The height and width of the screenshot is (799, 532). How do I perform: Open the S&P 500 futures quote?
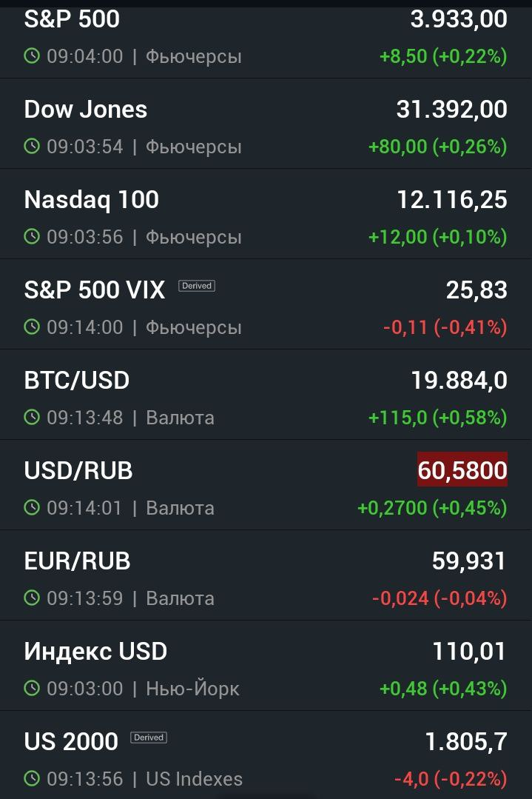266,39
